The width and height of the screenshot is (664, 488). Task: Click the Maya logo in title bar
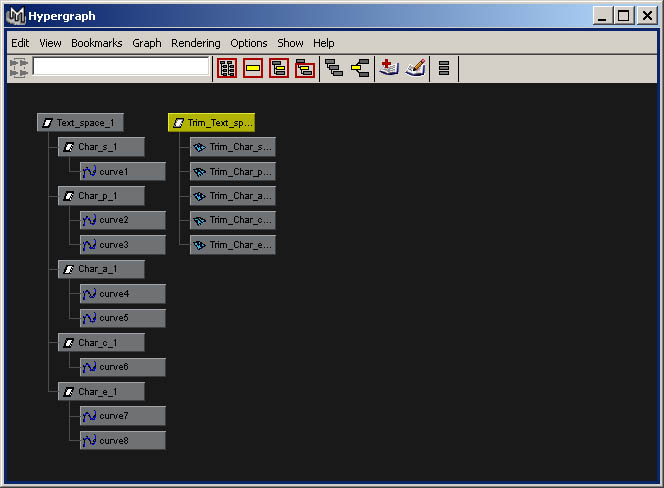[x=16, y=16]
